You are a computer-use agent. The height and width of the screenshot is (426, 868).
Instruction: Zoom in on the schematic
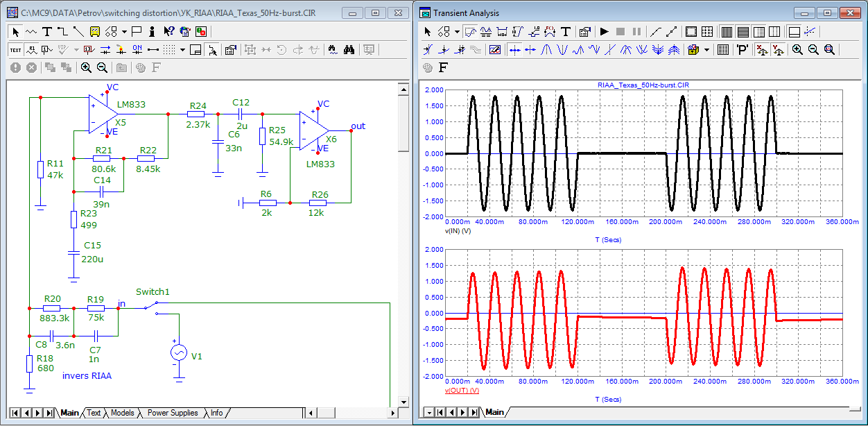[86, 67]
